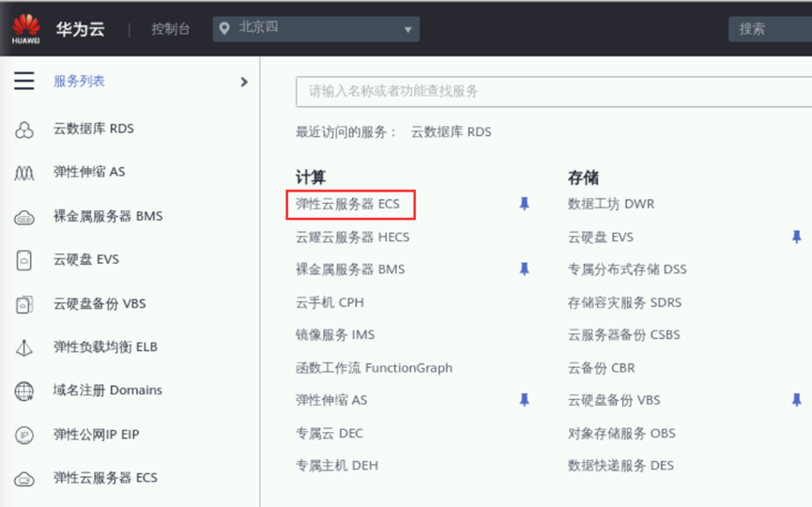The height and width of the screenshot is (507, 812).
Task: Select 弹性云服务器 ECS in the sidebar
Action: [x=105, y=478]
